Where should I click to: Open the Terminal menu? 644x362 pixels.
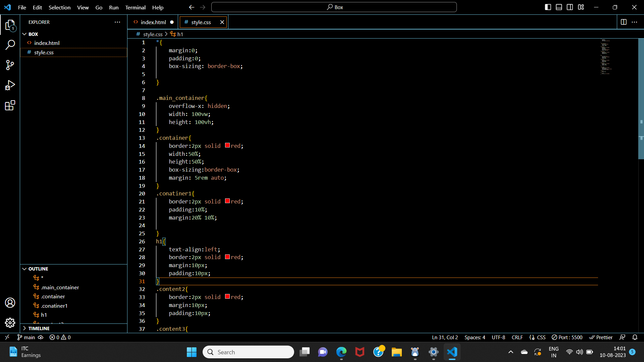tap(135, 7)
